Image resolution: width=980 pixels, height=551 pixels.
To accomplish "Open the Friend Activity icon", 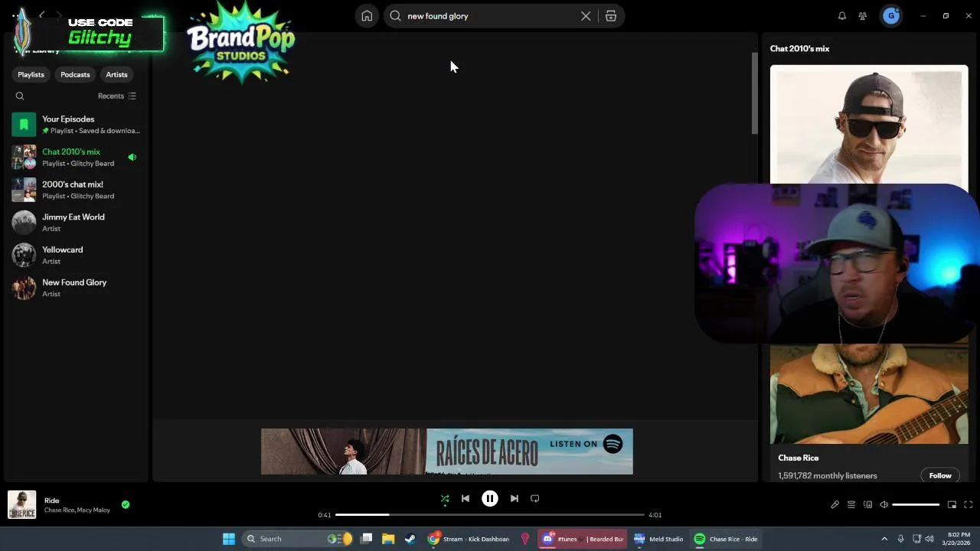I will (863, 16).
